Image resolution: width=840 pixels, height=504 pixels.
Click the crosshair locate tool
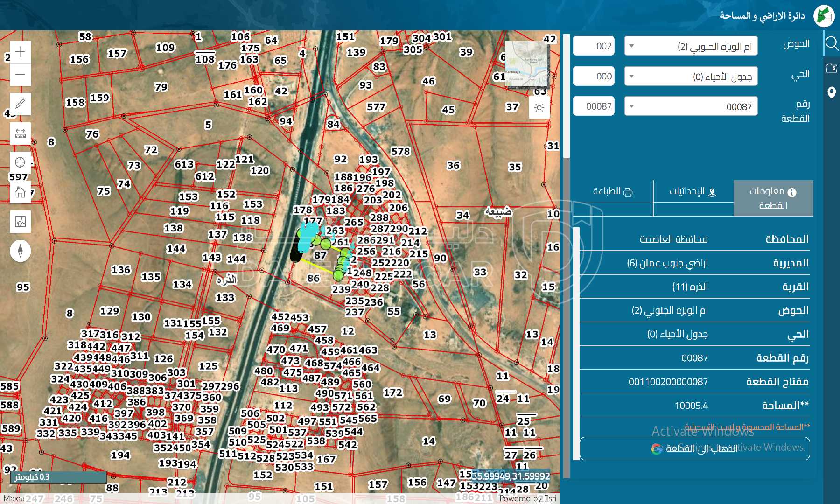(20, 162)
